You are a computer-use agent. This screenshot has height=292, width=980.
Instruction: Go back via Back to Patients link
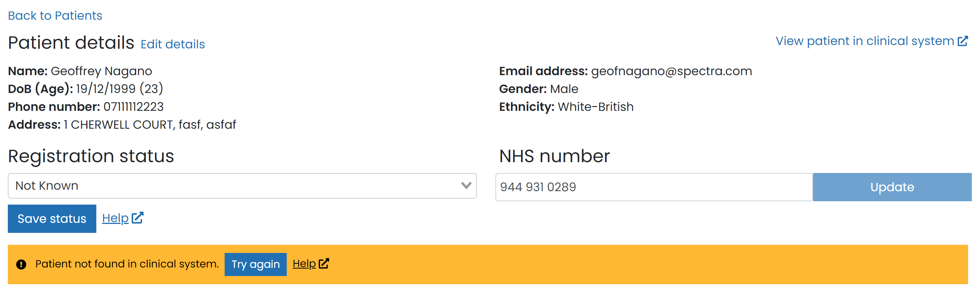(x=55, y=16)
